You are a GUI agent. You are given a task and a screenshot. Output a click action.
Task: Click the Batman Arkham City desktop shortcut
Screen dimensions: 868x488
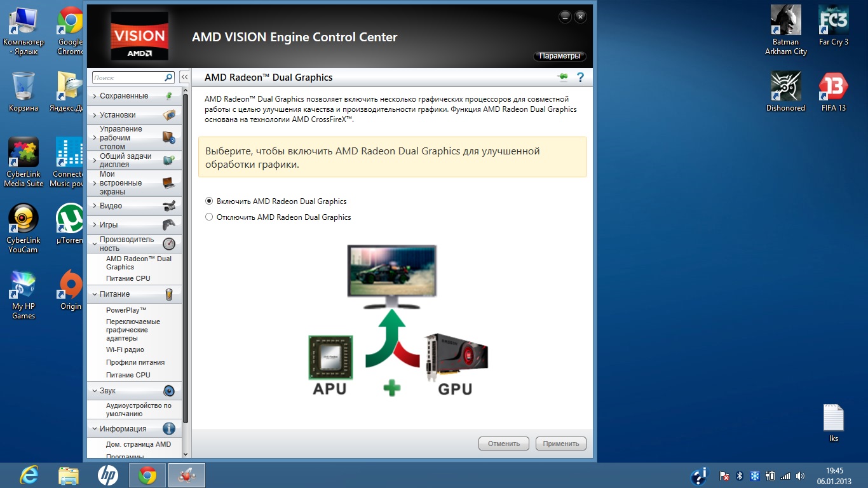point(785,30)
